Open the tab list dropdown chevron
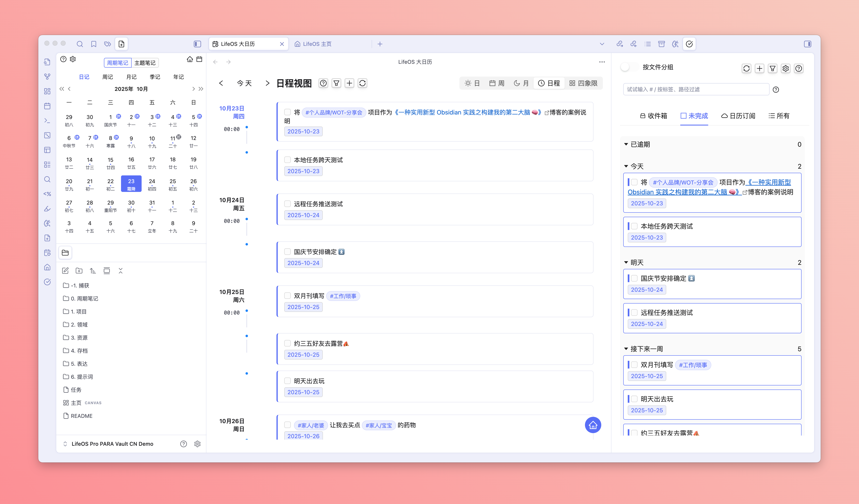This screenshot has height=504, width=859. click(x=602, y=44)
